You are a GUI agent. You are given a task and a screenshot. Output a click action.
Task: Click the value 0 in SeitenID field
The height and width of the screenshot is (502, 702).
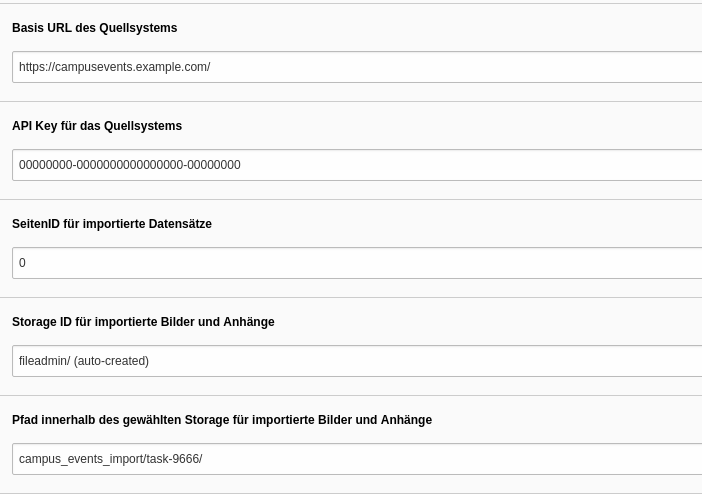[x=22, y=263]
